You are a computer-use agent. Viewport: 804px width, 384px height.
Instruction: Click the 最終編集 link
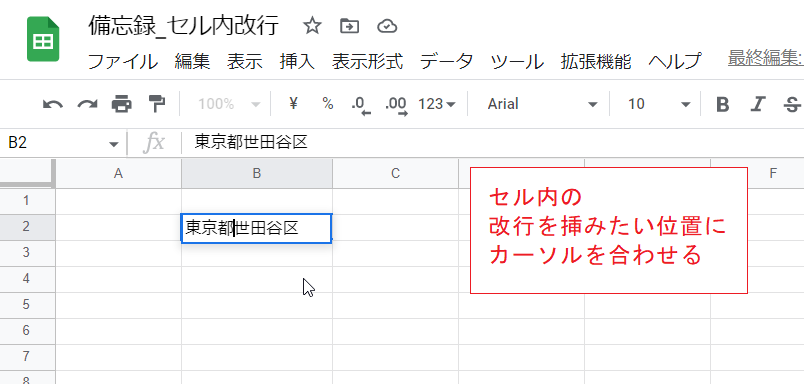(766, 58)
